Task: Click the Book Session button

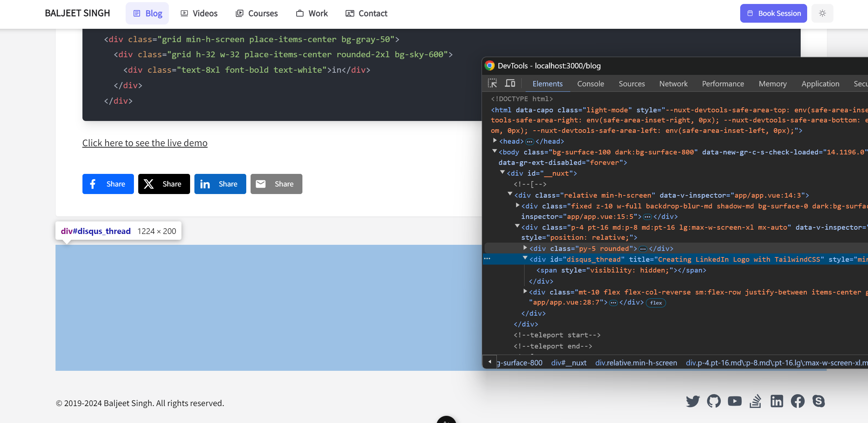Action: (x=773, y=13)
